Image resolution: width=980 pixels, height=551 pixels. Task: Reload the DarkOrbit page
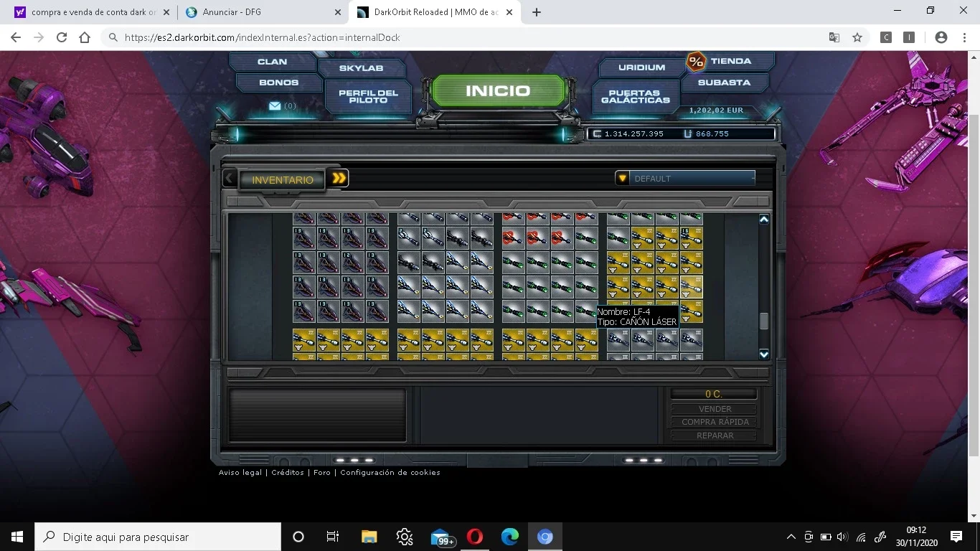(62, 37)
